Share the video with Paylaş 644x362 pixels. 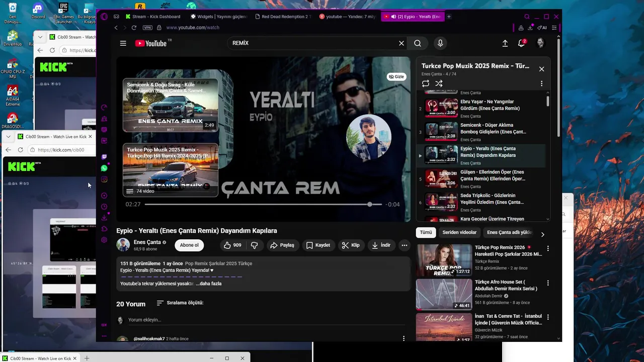(x=282, y=245)
